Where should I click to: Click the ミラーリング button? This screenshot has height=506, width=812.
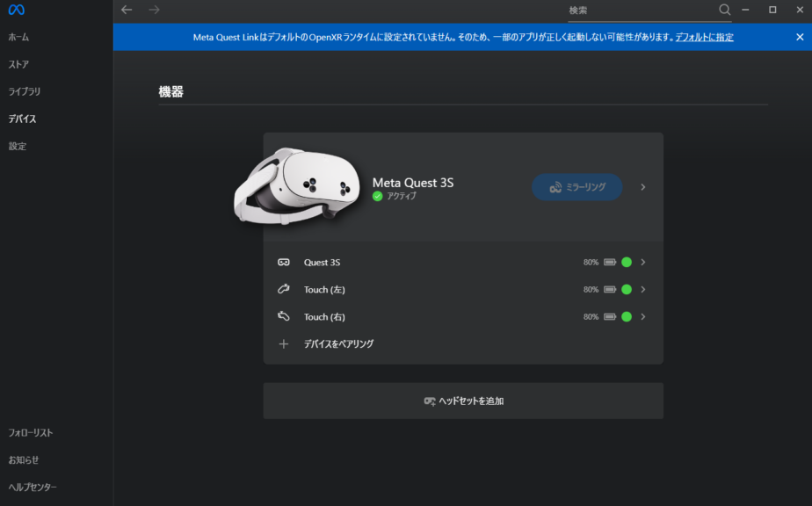[x=576, y=187]
